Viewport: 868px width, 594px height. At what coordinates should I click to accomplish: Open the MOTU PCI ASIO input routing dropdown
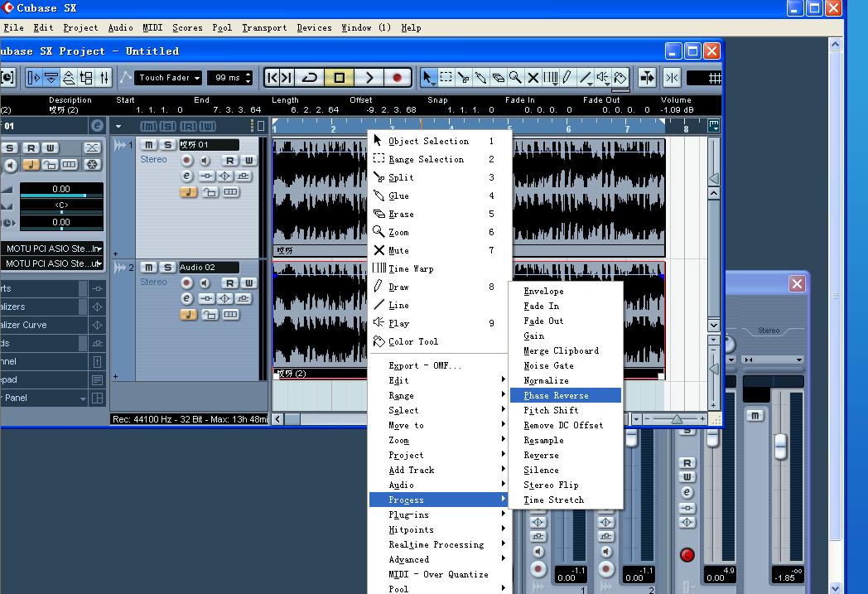tap(53, 249)
